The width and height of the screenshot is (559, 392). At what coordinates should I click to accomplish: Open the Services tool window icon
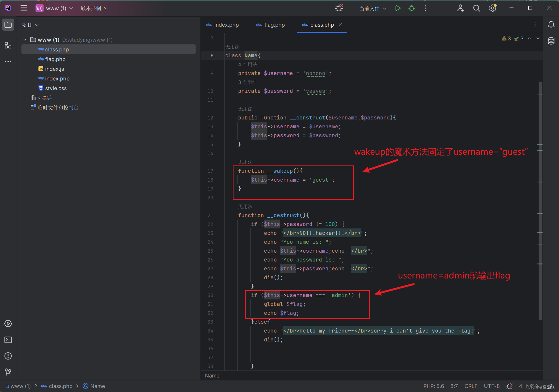(8, 324)
